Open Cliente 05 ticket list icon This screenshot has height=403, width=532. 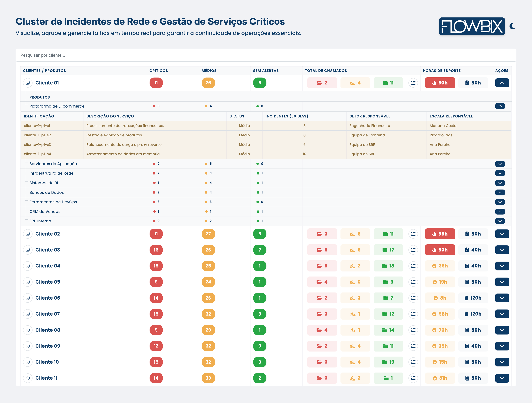[x=413, y=282]
